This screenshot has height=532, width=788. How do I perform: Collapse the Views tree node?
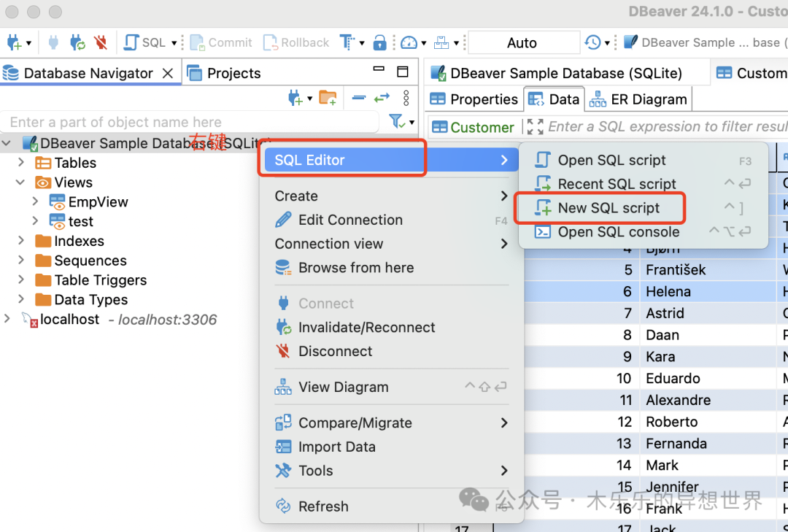pos(20,182)
